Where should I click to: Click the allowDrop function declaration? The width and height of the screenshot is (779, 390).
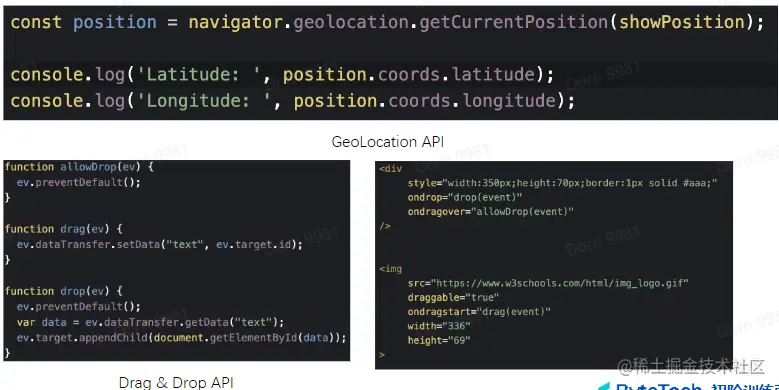point(79,167)
